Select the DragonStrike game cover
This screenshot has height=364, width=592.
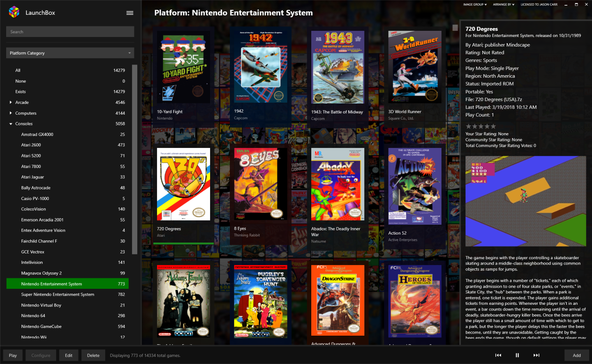click(338, 300)
